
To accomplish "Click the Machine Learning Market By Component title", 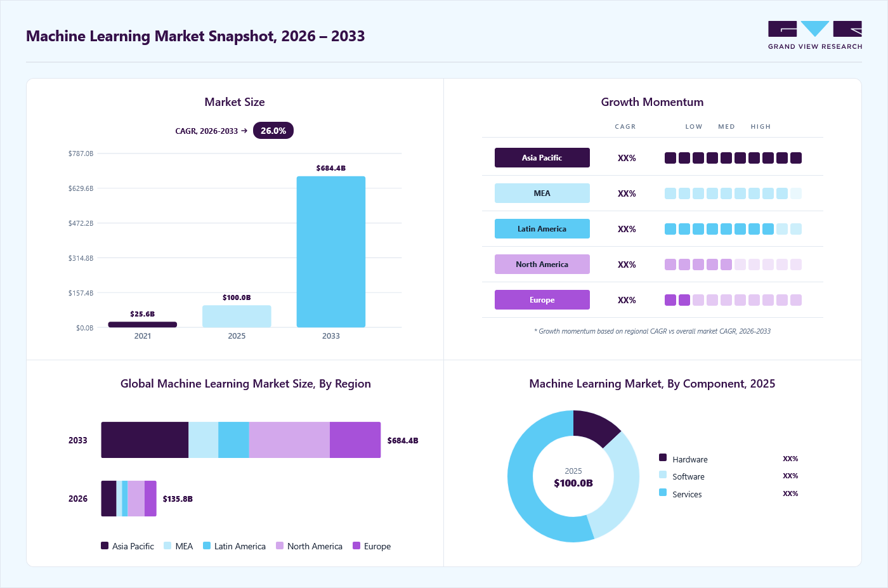I will click(x=652, y=384).
